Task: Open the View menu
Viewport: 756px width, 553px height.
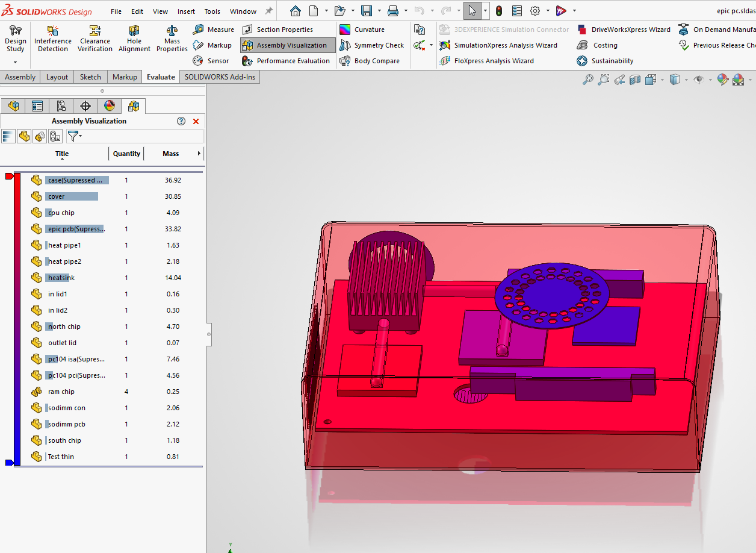Action: tap(161, 11)
